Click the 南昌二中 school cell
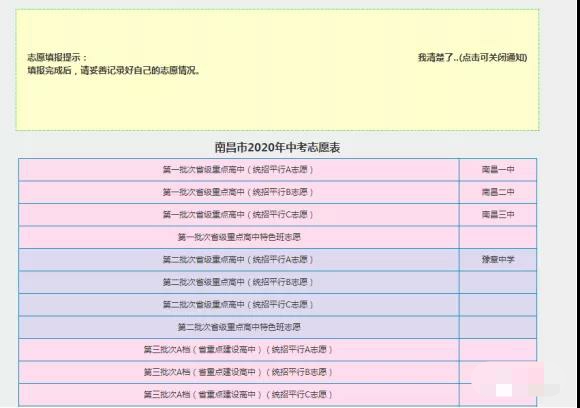This screenshot has height=408, width=580. point(498,192)
